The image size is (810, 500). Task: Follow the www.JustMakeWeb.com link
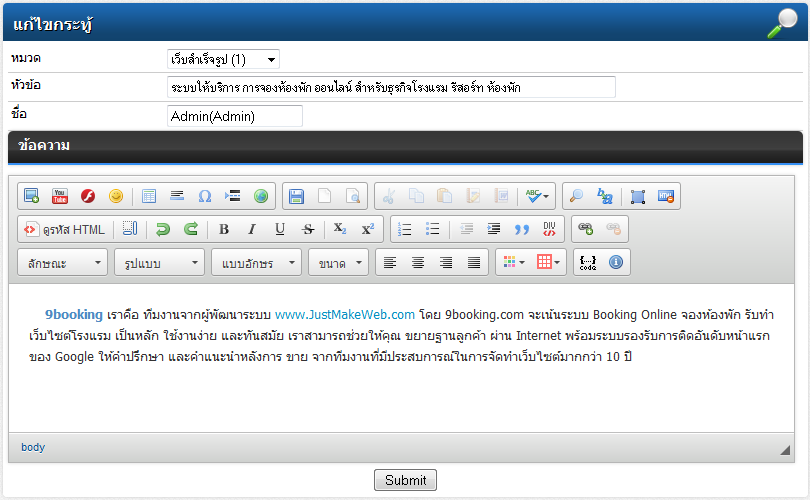pyautogui.click(x=345, y=315)
